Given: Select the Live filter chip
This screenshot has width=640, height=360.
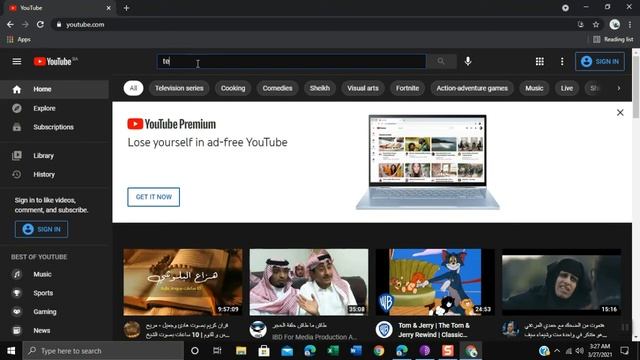Looking at the screenshot, I should point(567,88).
